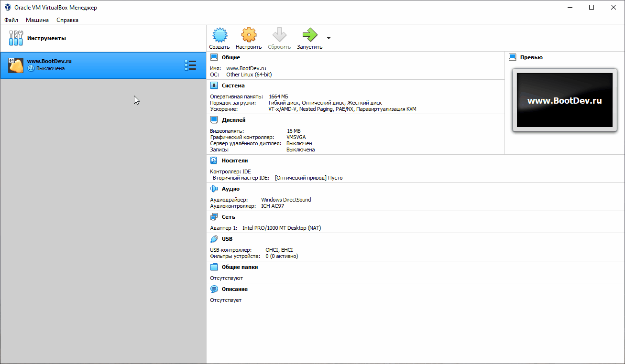Click the VirtualBox title bar app icon

point(8,7)
